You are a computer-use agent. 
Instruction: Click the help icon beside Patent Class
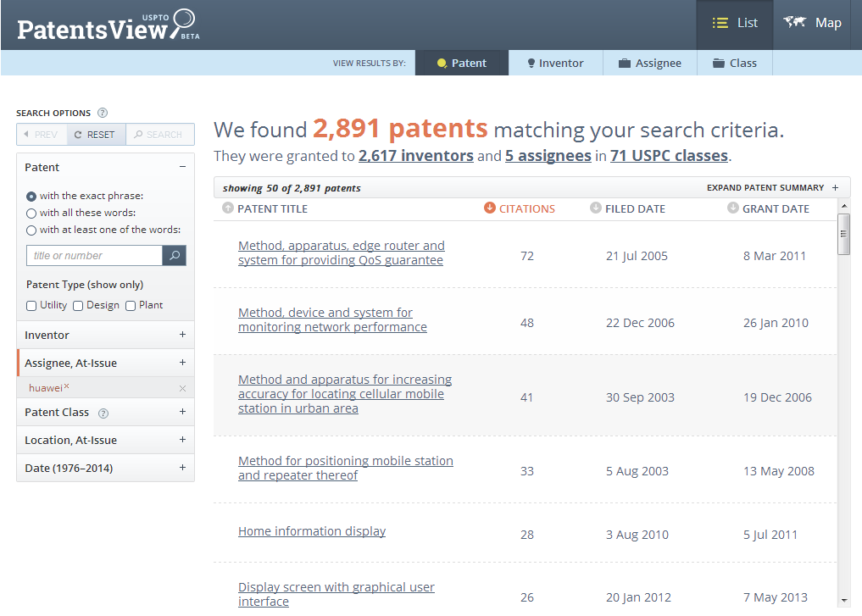tap(103, 413)
